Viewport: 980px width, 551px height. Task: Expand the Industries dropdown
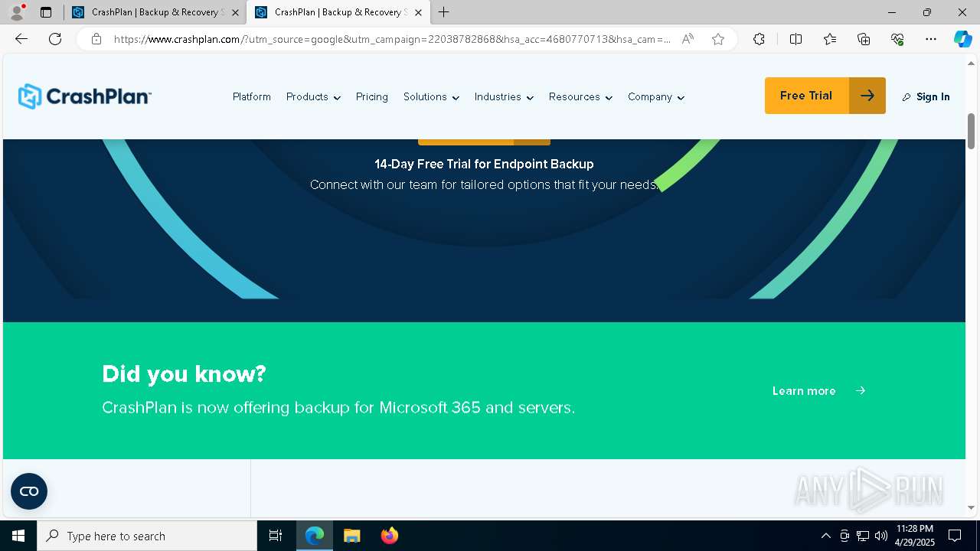coord(504,97)
